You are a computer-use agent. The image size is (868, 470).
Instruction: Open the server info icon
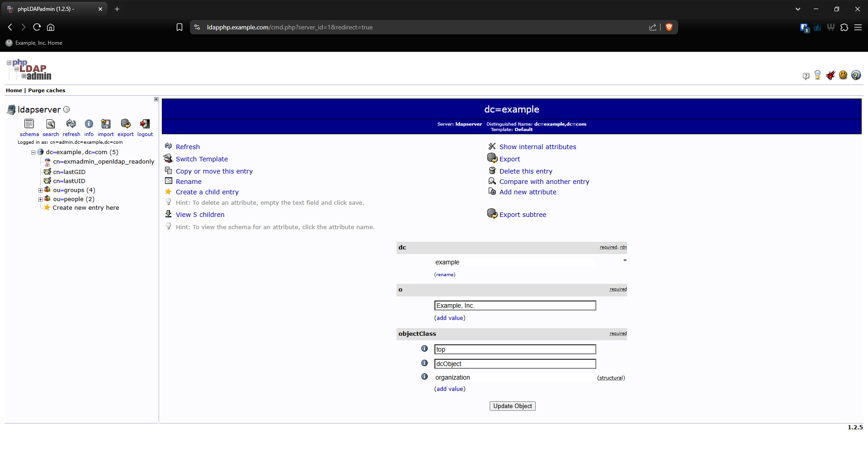click(x=89, y=124)
